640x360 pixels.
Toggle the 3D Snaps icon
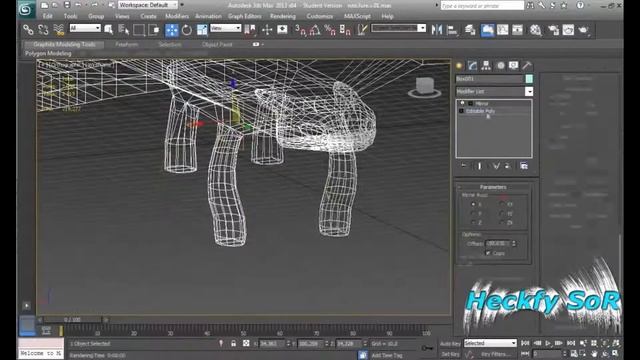[300, 30]
